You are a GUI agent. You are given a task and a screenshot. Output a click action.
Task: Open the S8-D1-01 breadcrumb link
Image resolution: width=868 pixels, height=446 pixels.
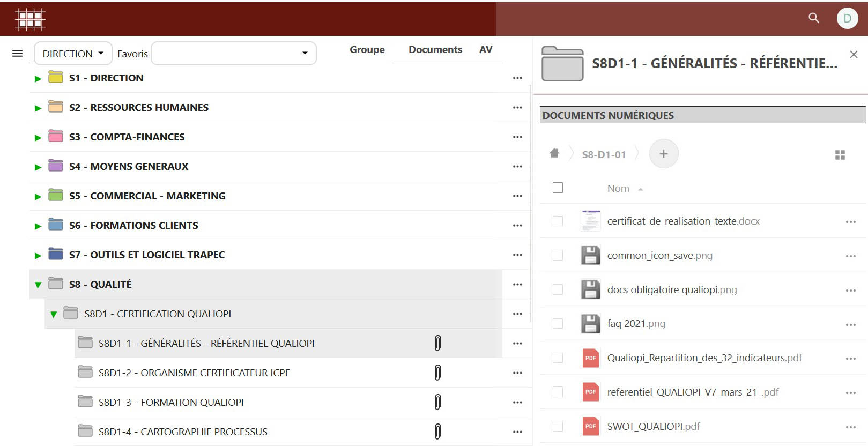pos(604,154)
